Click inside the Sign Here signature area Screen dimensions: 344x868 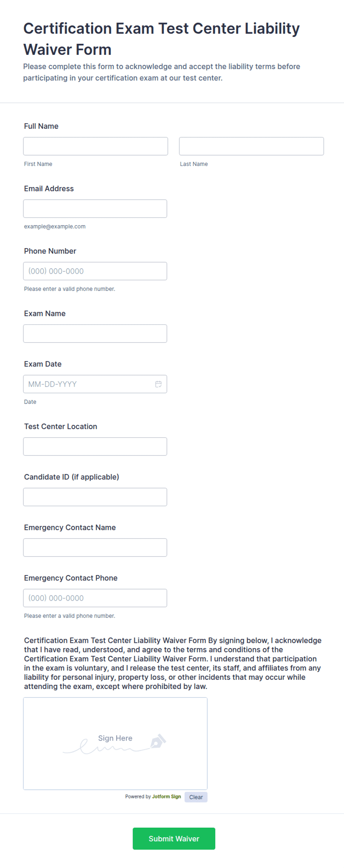115,744
